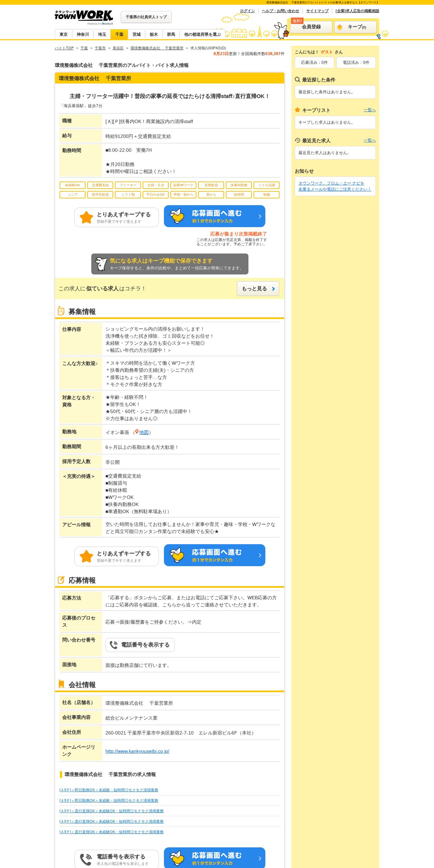Open the 地図 map link
The height and width of the screenshot is (868, 434).
pos(144,432)
